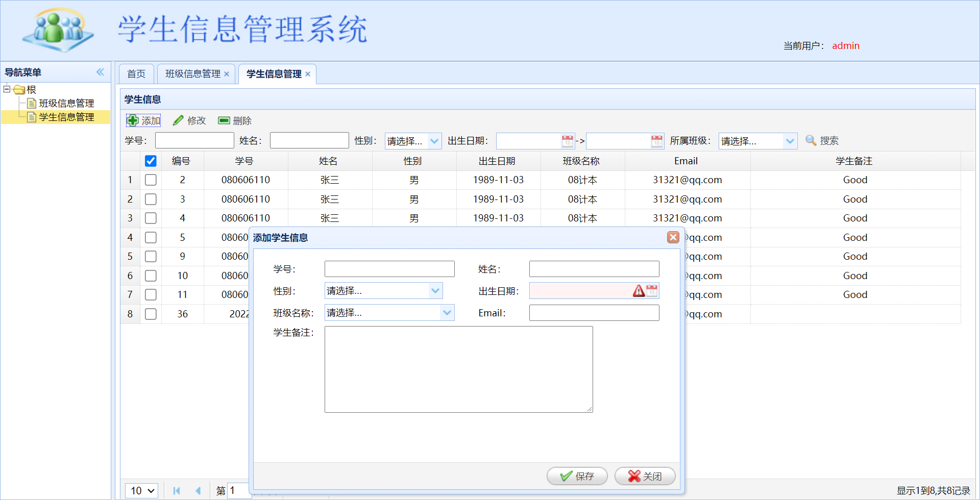Select the checkbox on row 8 (编号 36)

pos(151,314)
